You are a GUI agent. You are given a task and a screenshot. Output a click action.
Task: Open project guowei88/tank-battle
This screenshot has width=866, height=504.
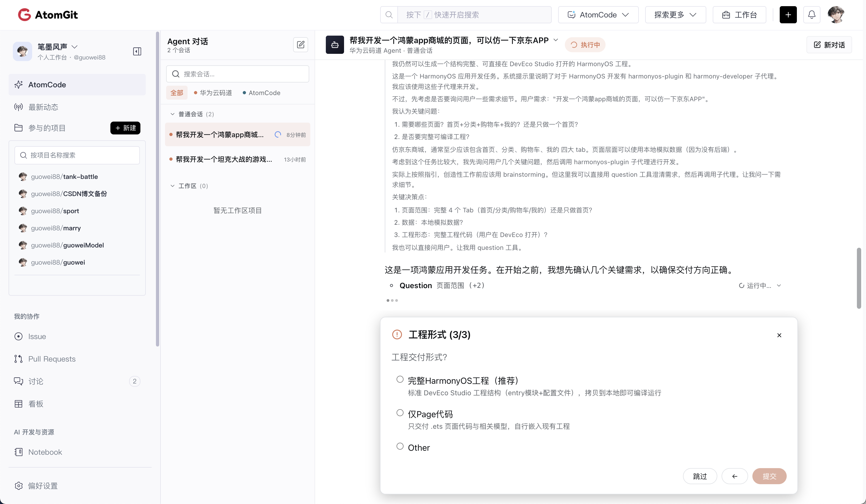pyautogui.click(x=64, y=176)
